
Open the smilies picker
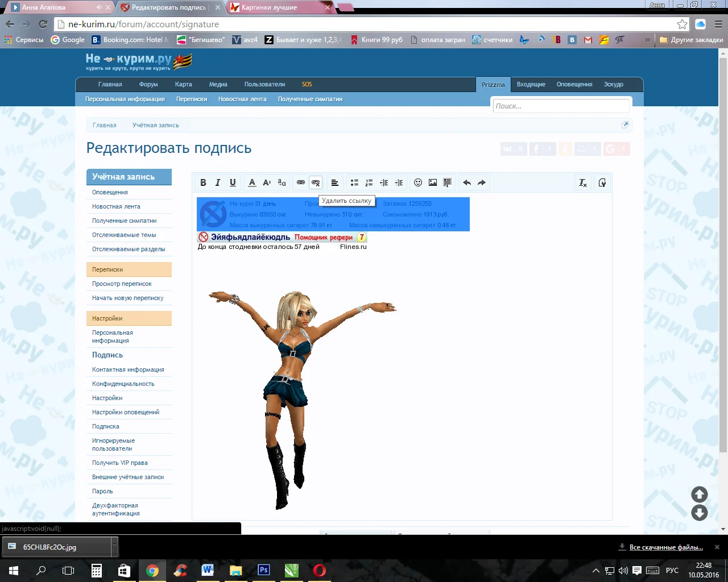(418, 182)
